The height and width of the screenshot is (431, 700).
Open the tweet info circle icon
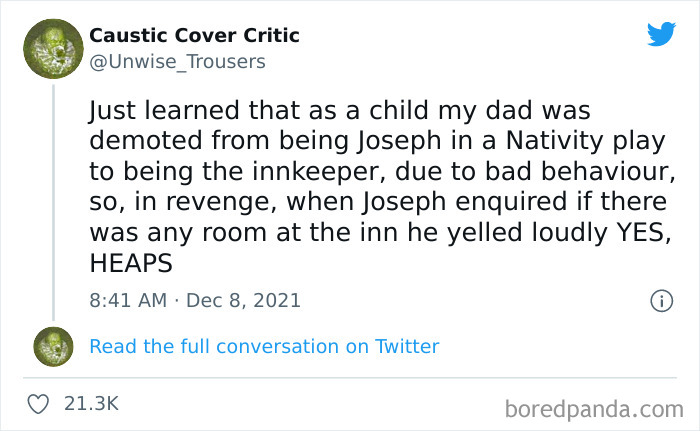(x=660, y=300)
